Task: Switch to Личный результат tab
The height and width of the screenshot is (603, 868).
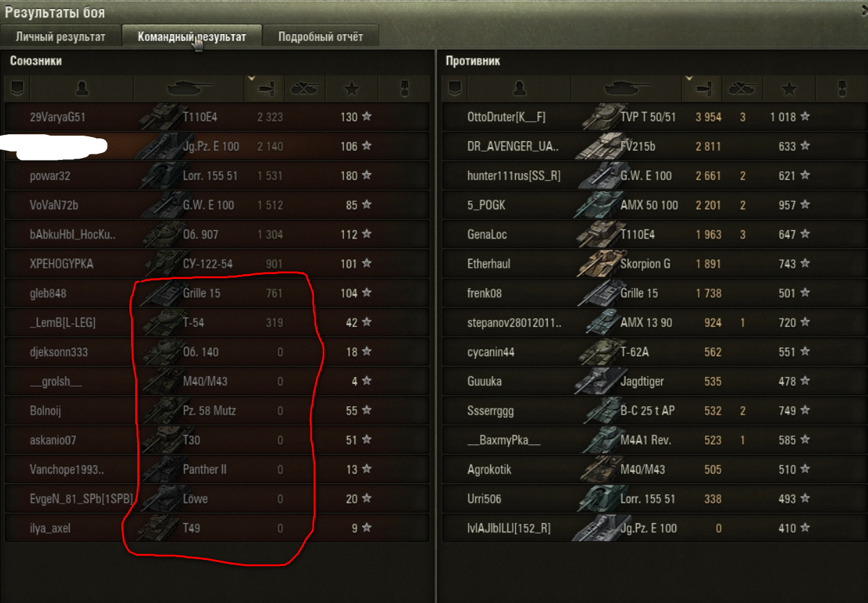Action: (61, 37)
